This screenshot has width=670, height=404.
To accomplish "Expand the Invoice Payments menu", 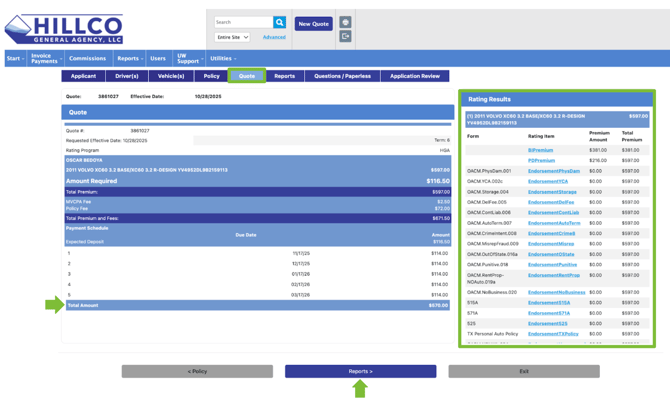I will point(45,58).
